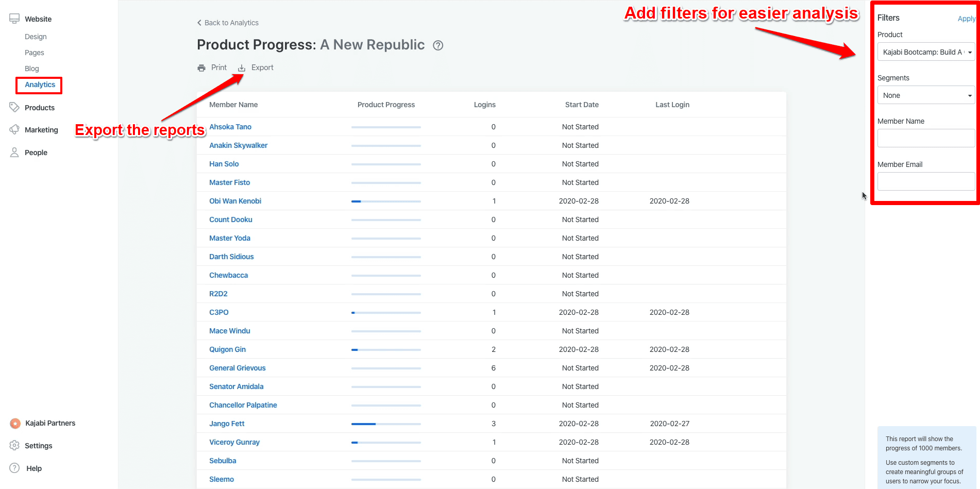Apply the filters
The width and height of the screenshot is (980, 489).
967,19
